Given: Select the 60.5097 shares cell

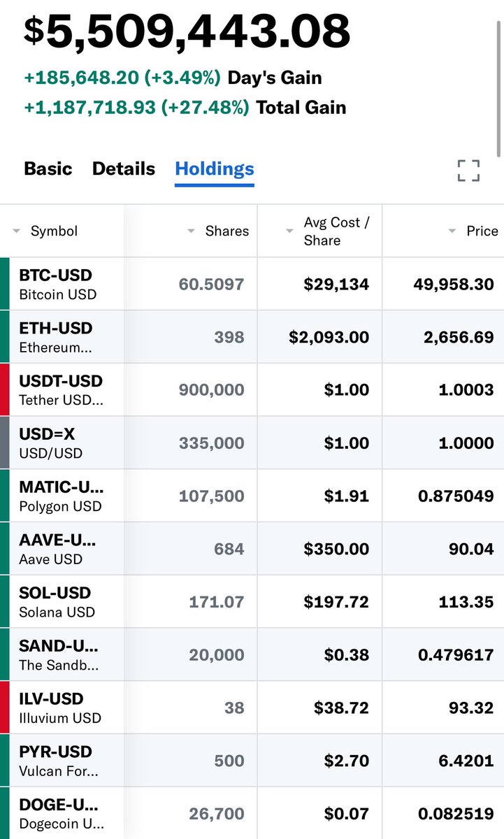Looking at the screenshot, I should [x=191, y=285].
